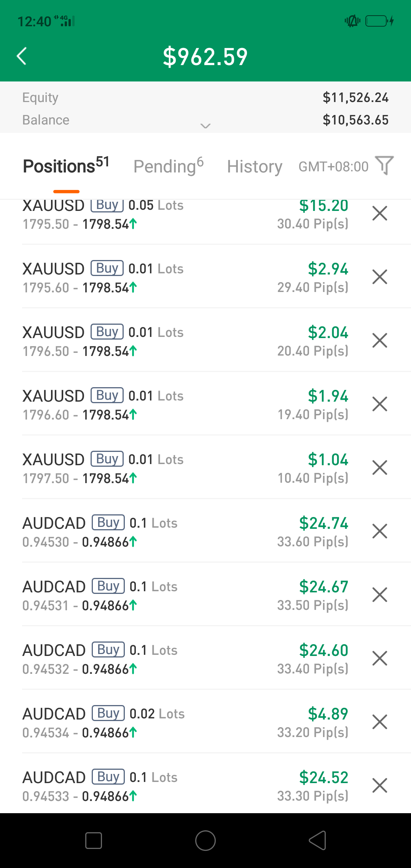This screenshot has height=868, width=411.
Task: Close the XAUUSD position with $1.04 profit
Action: (380, 468)
